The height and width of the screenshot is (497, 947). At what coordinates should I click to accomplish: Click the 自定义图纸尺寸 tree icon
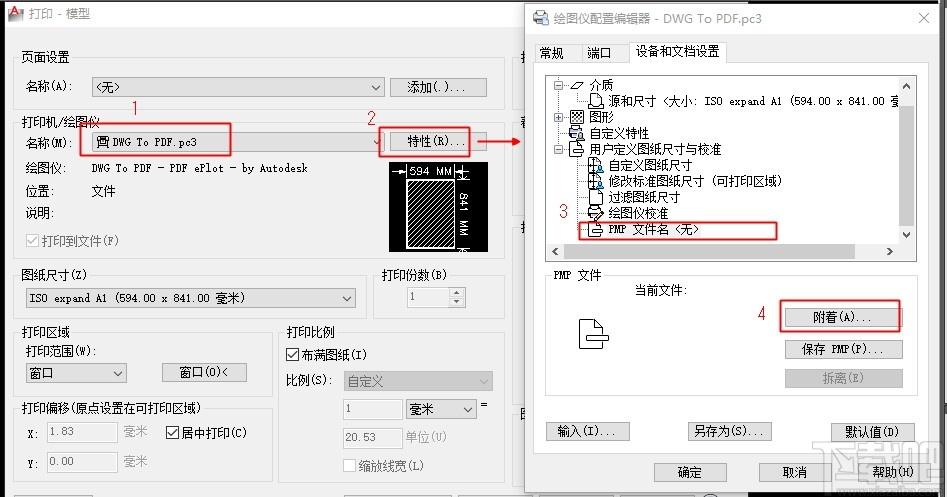click(596, 166)
